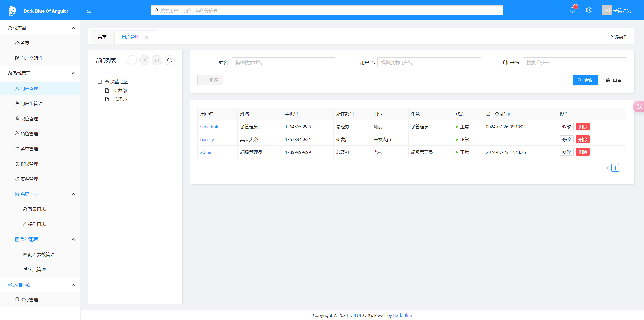Collapse the 深蓝社区 tree node
Viewport: 644px width, 320px height.
point(100,82)
